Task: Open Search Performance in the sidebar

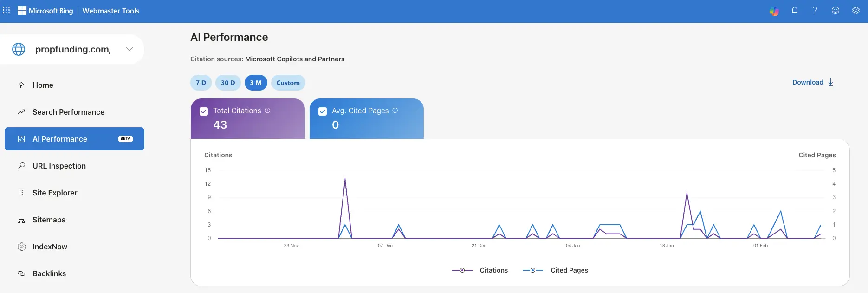Action: (74, 112)
